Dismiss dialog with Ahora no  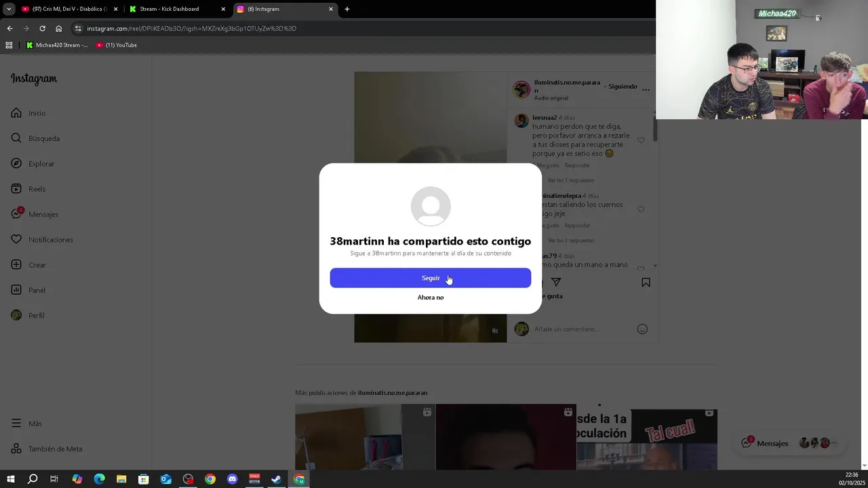[x=431, y=298]
